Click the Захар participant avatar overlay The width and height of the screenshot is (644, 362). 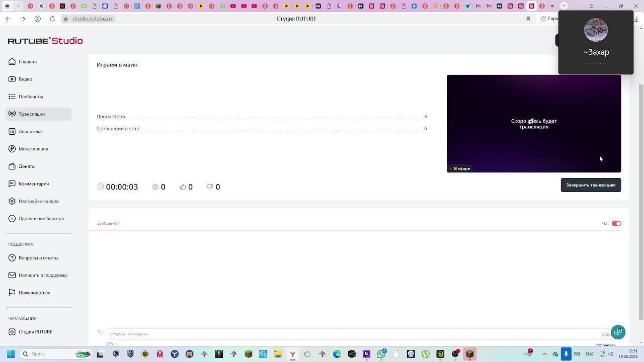(596, 30)
